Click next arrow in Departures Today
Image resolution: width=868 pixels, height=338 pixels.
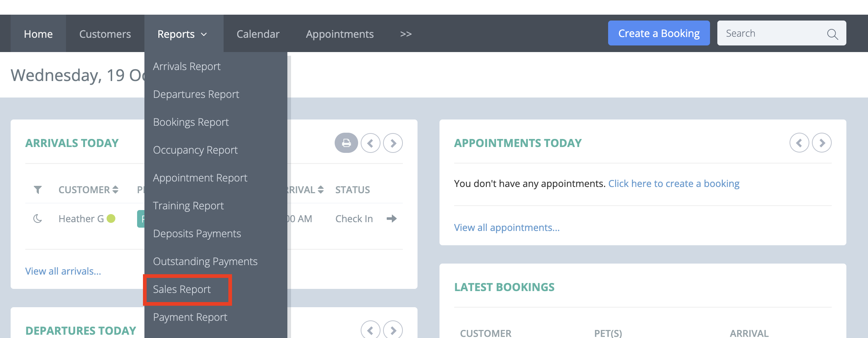(x=393, y=330)
